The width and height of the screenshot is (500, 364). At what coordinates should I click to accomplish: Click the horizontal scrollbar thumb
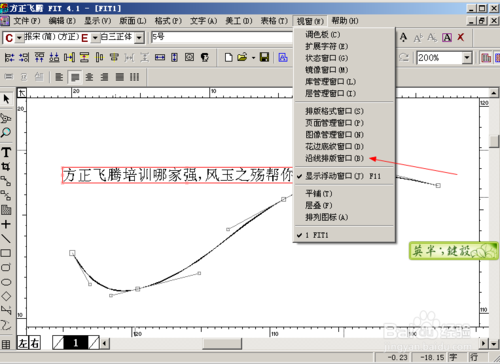(x=222, y=343)
